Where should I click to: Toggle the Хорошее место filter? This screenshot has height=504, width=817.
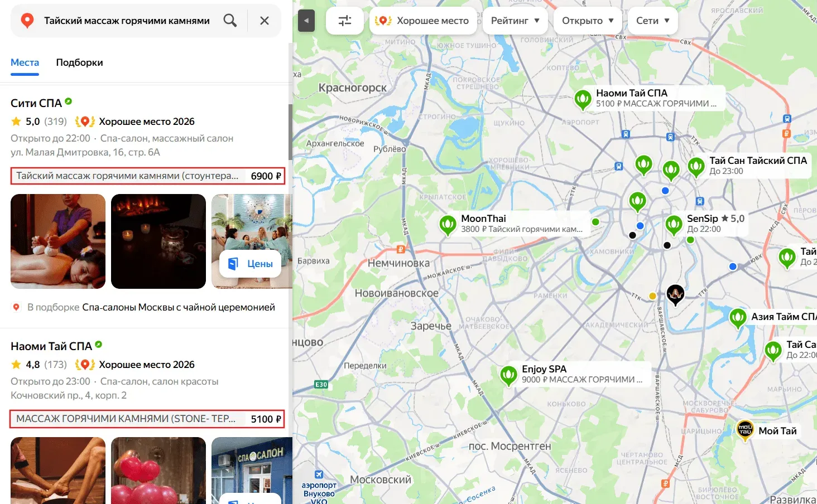[x=423, y=21]
